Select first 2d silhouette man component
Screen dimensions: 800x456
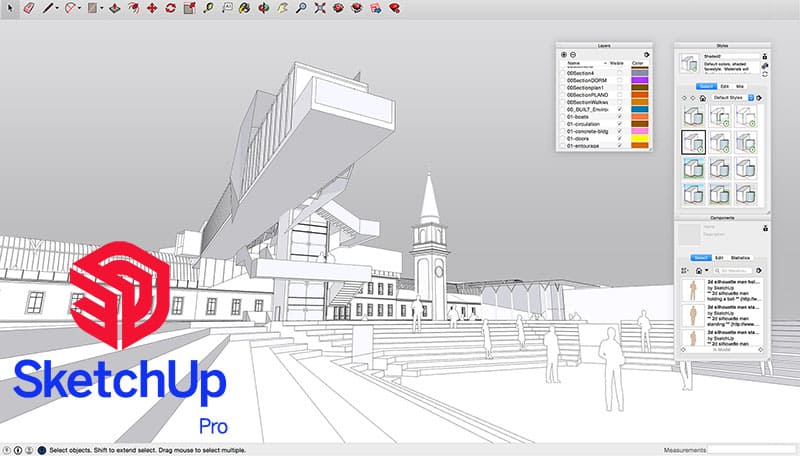pos(722,291)
